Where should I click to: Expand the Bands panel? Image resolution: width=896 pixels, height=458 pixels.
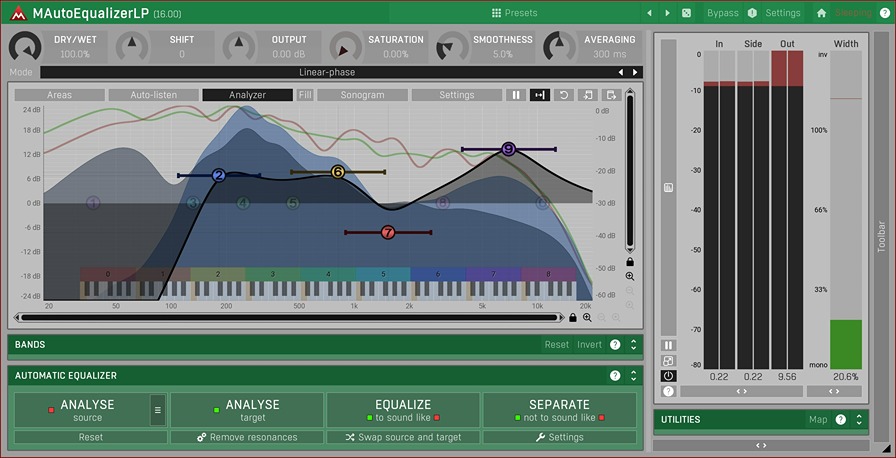click(633, 344)
